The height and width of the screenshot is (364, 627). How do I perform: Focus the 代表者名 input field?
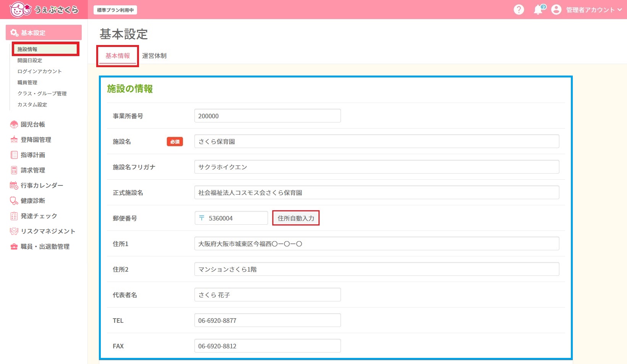coord(268,295)
